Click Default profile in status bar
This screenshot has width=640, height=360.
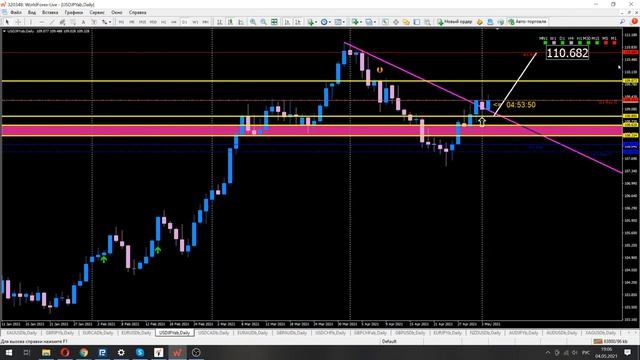pos(389,341)
